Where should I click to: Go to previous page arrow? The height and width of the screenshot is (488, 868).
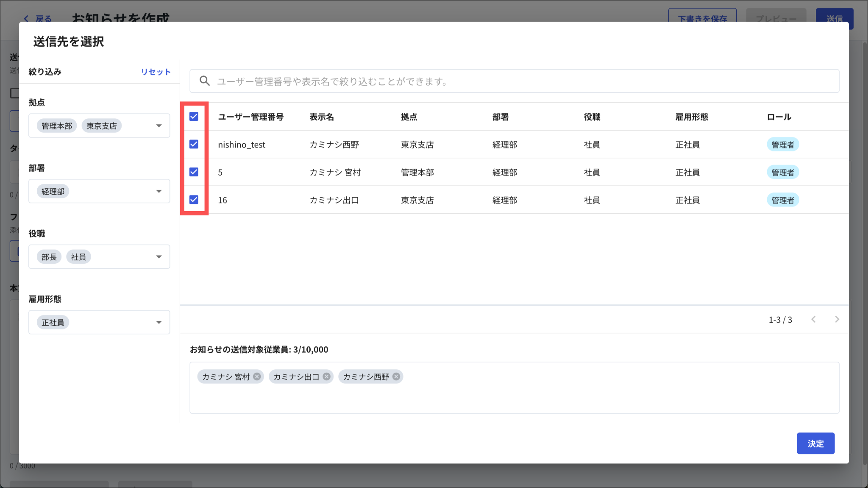(x=813, y=320)
